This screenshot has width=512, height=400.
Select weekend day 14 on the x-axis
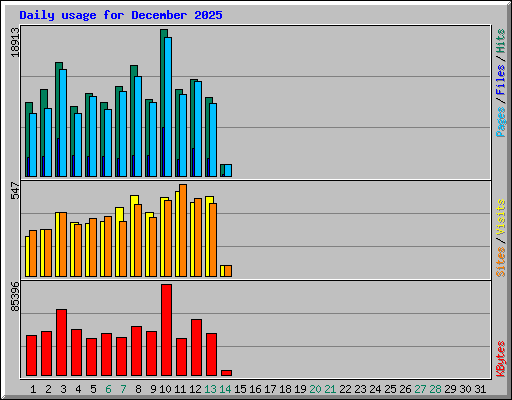[x=225, y=389]
